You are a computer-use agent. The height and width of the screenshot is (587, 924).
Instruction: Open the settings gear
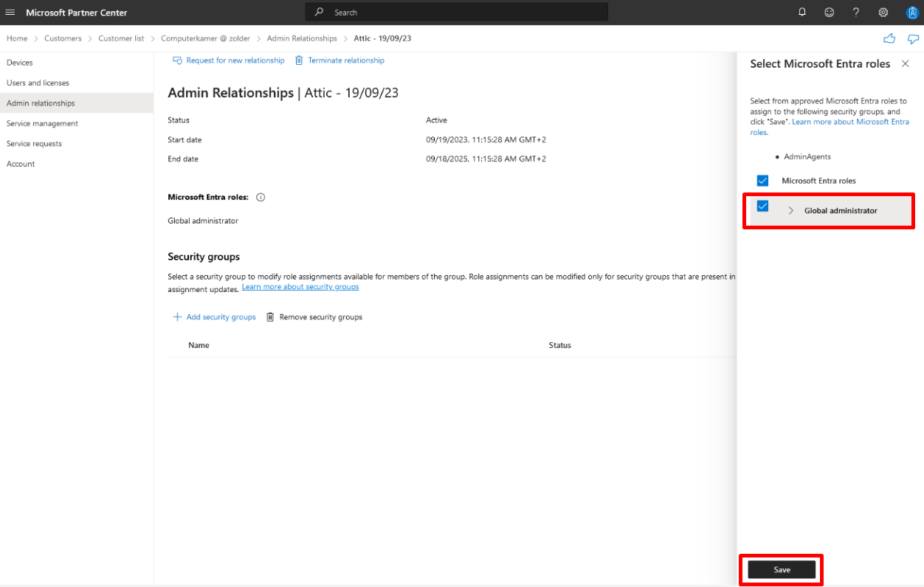883,13
